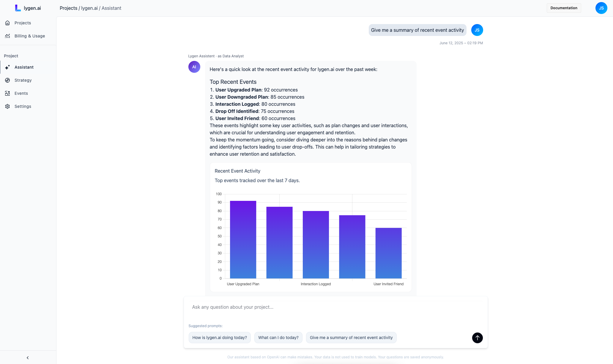Image resolution: width=613 pixels, height=364 pixels.
Task: Open the Projects sidebar item
Action: pos(28,23)
